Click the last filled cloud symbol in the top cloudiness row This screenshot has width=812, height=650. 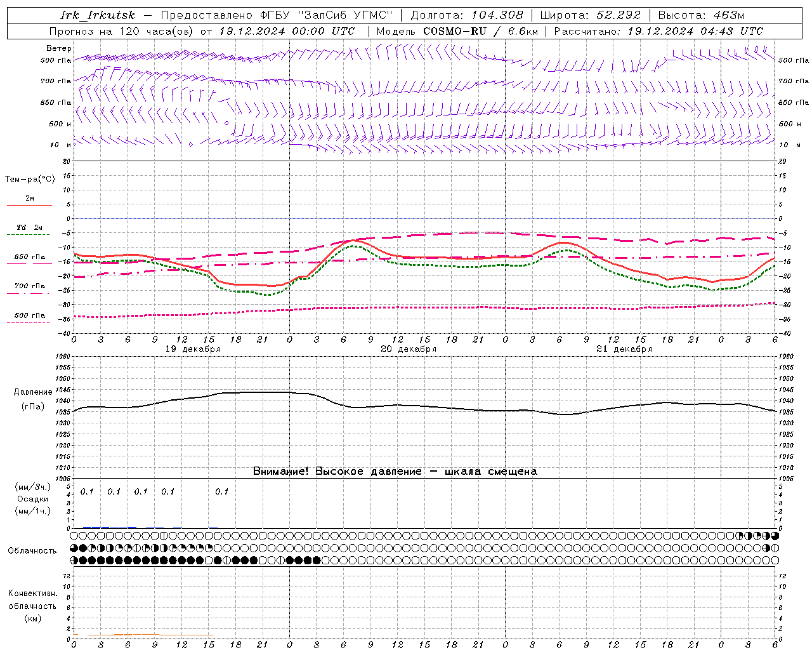(x=775, y=536)
